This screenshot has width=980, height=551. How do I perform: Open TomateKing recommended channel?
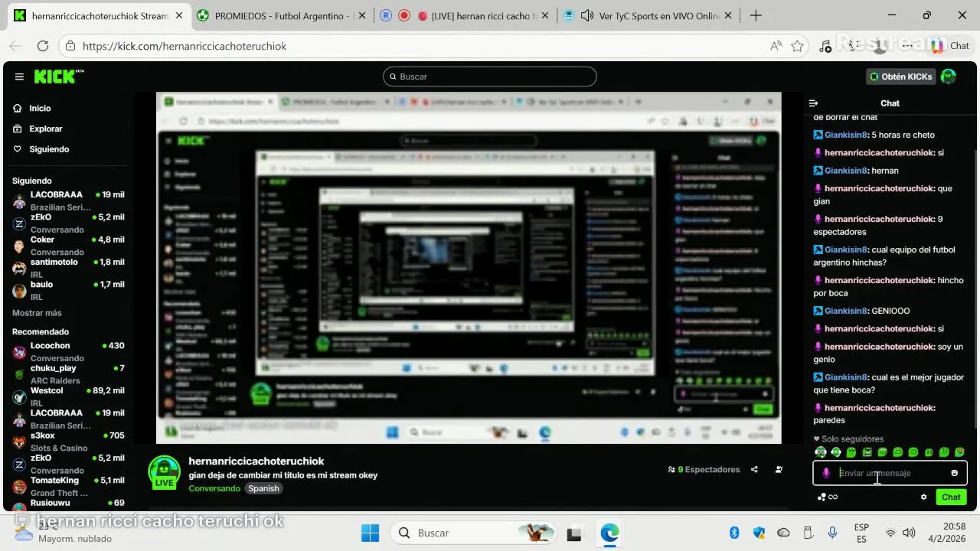pos(69,486)
